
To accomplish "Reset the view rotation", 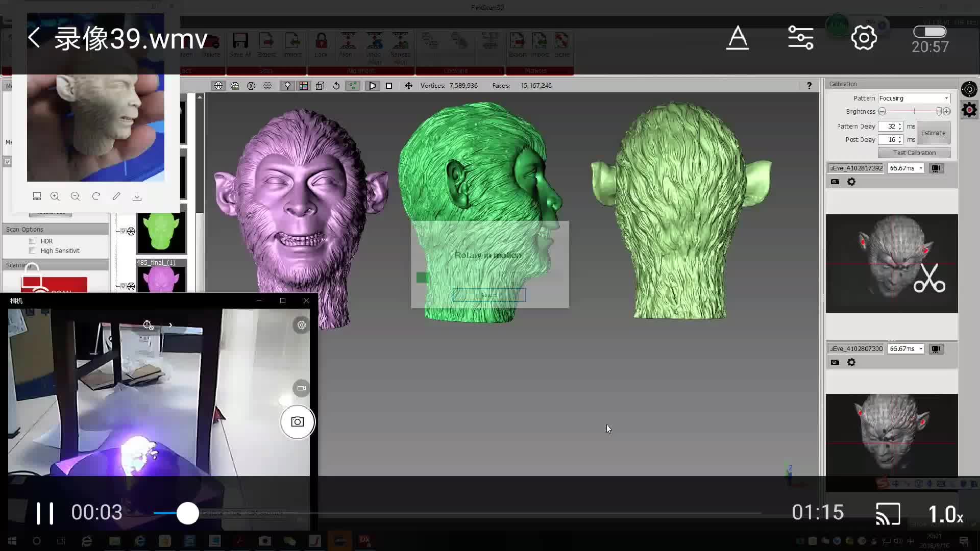I will tap(336, 86).
